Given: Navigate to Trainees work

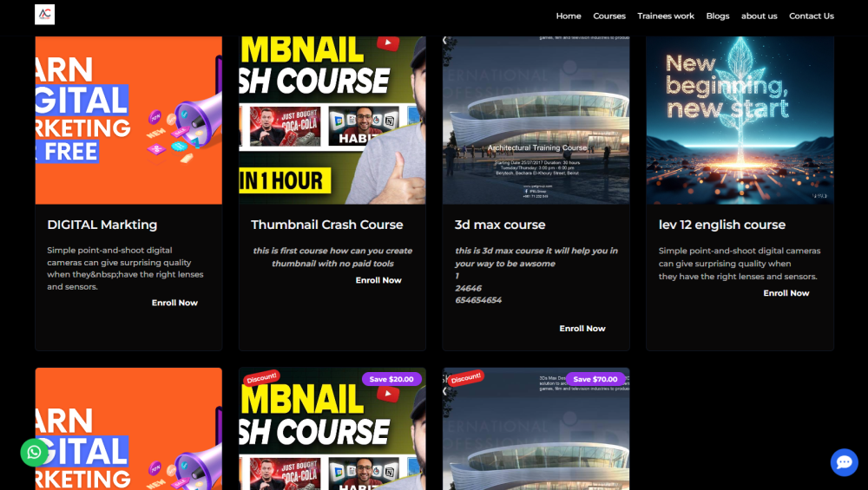Looking at the screenshot, I should (666, 16).
